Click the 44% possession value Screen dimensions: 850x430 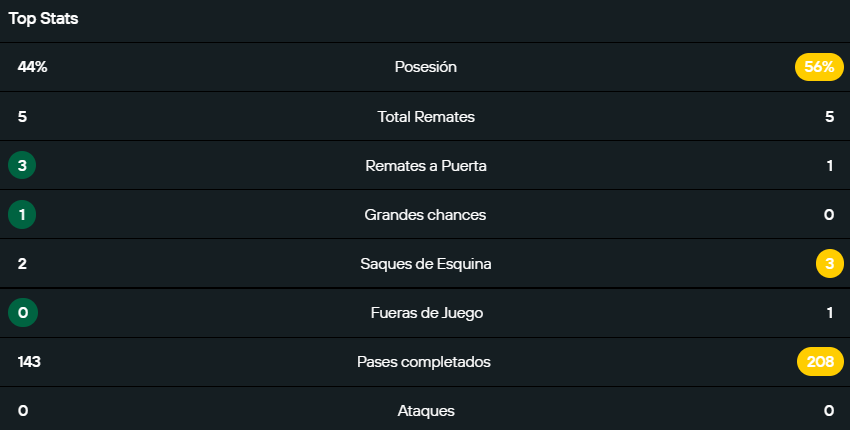tap(32, 67)
